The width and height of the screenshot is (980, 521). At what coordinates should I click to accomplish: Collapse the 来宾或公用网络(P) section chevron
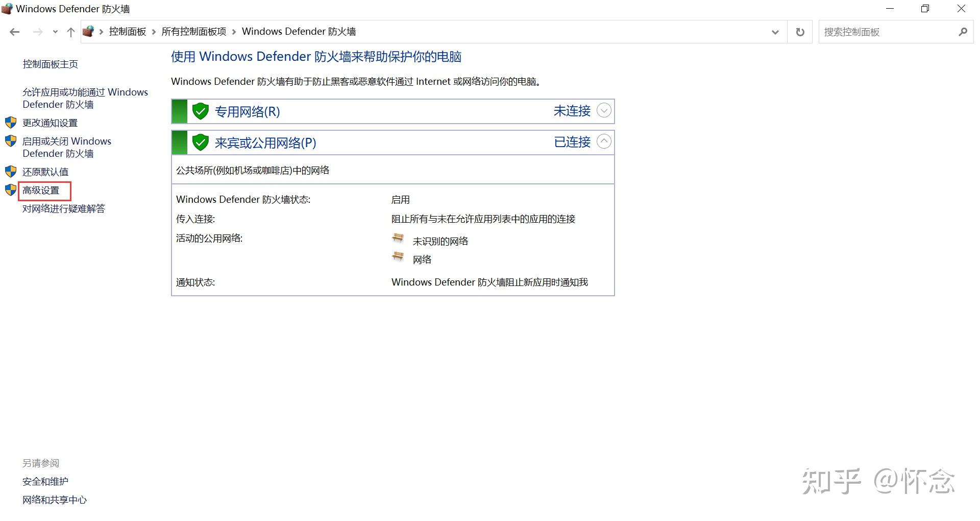[x=604, y=142]
